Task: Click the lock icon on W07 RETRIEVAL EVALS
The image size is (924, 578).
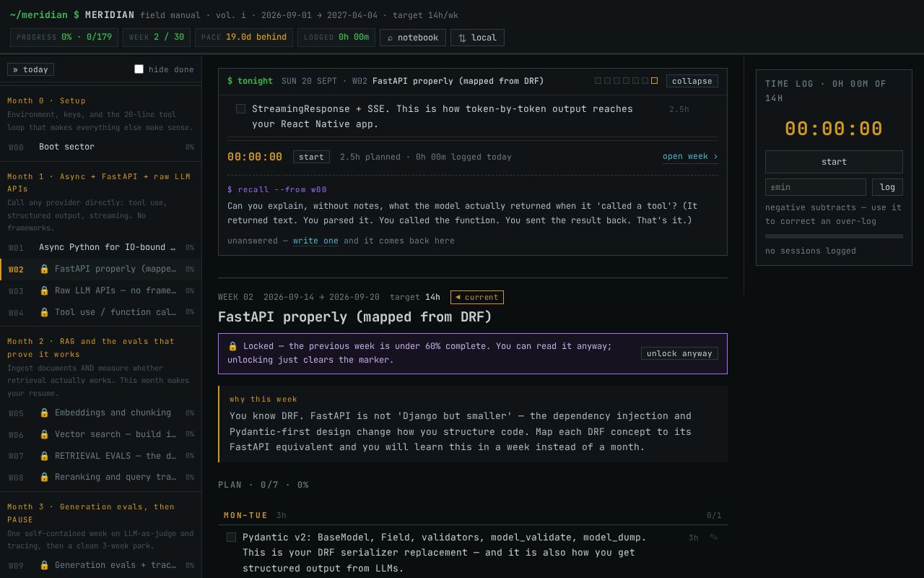Action: tap(44, 456)
